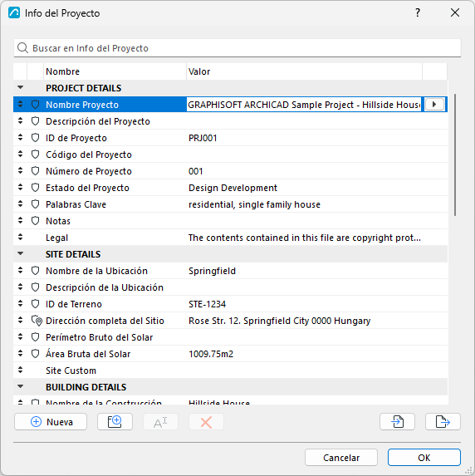Click the export project info icon

pos(443,421)
